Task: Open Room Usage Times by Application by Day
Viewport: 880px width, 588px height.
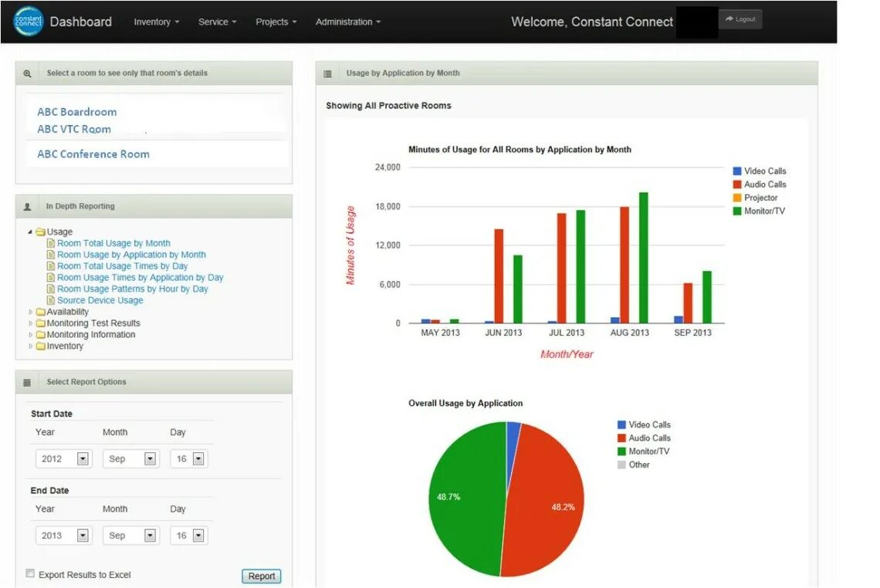Action: point(140,278)
